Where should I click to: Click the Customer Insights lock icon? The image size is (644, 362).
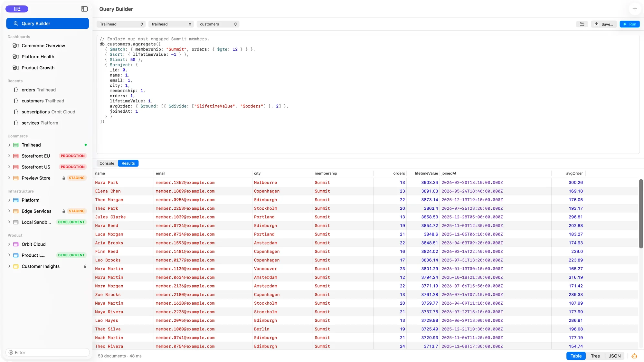coord(85,266)
